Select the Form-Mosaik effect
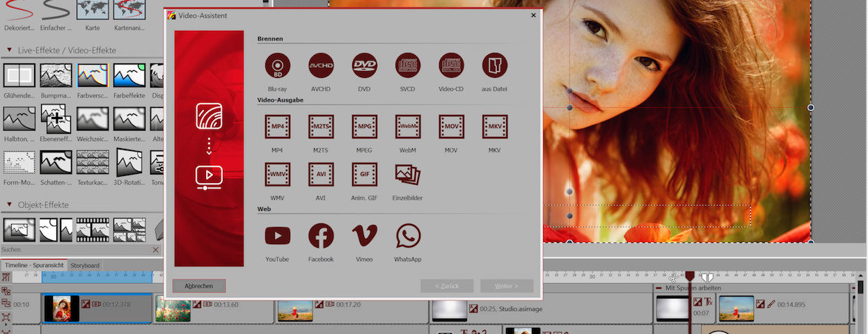 pos(19,162)
